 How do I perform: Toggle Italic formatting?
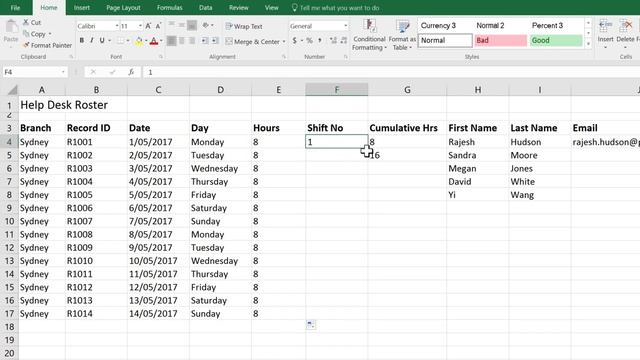click(x=91, y=40)
